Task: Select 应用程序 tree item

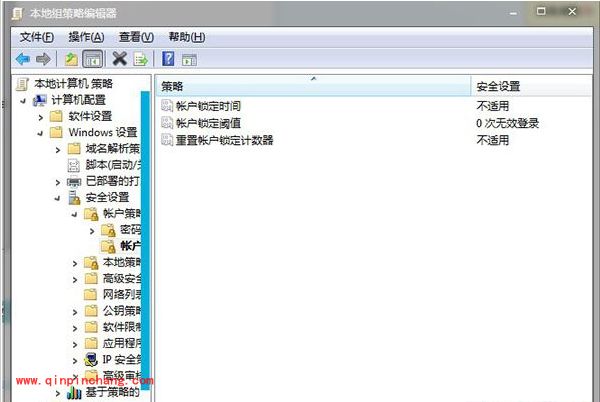Action: pos(122,343)
